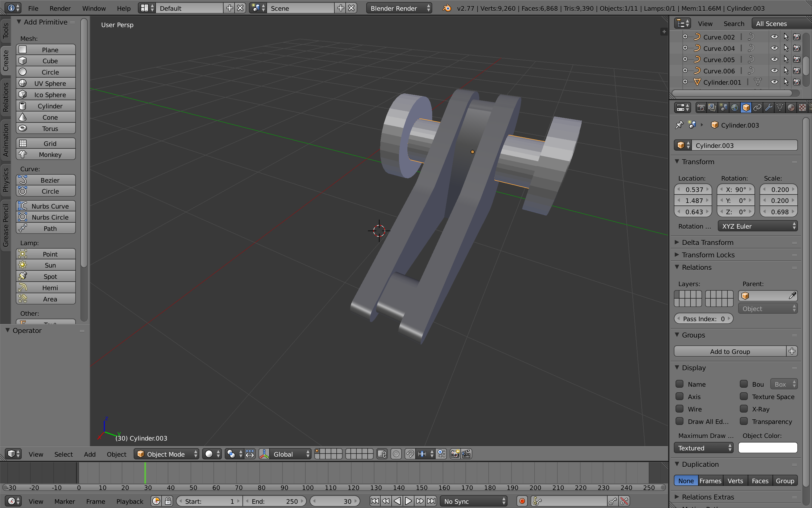Select Curve.004 in the outliner
The height and width of the screenshot is (508, 812).
(x=719, y=48)
